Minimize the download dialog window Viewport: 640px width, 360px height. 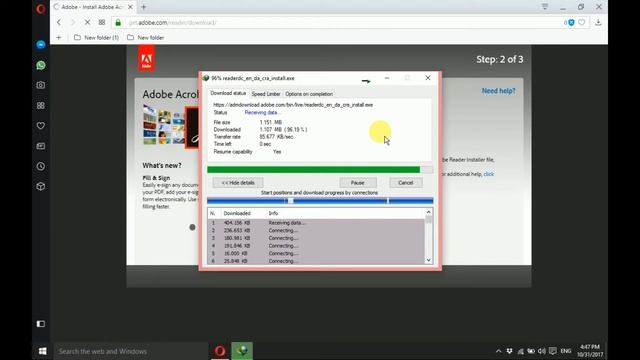(x=387, y=78)
